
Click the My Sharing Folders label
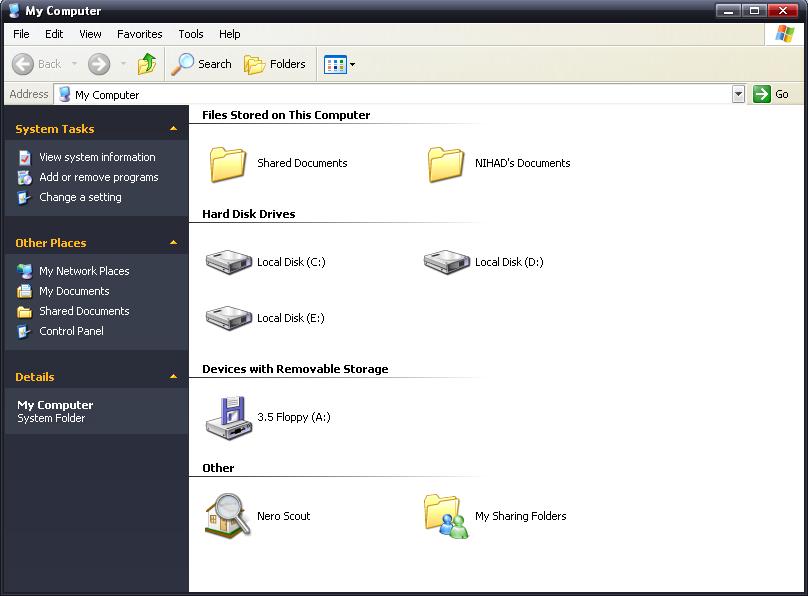pyautogui.click(x=520, y=516)
